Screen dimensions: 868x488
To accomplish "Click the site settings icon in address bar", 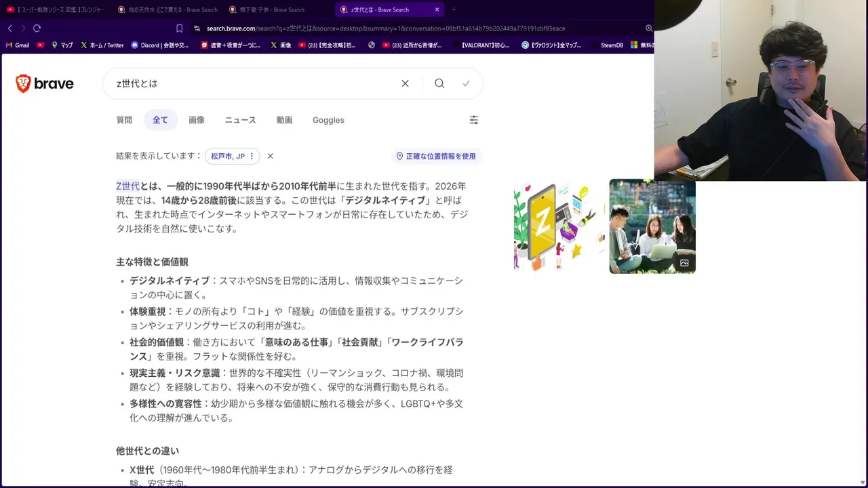I will (x=197, y=28).
